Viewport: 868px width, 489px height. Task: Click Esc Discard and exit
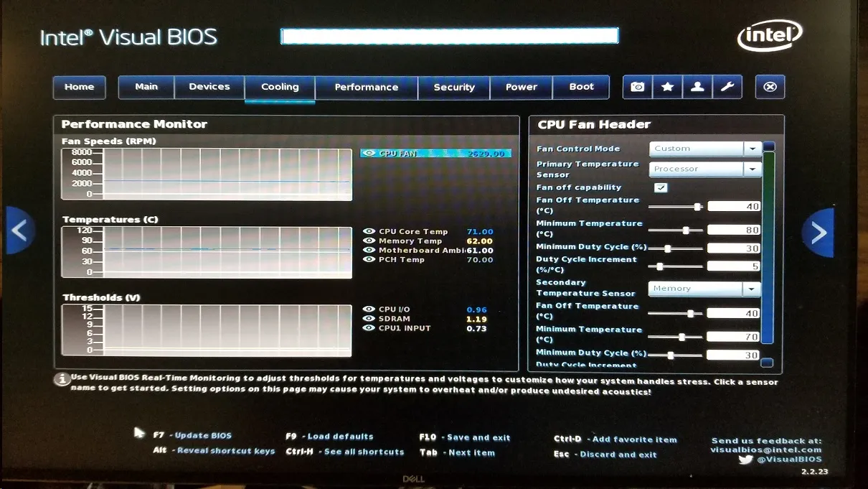[605, 454]
